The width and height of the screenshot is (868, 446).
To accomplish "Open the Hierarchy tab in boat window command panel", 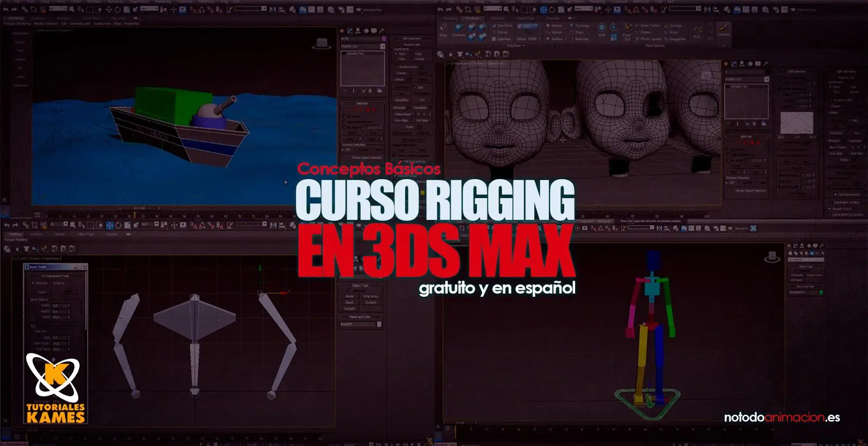I will pyautogui.click(x=358, y=30).
